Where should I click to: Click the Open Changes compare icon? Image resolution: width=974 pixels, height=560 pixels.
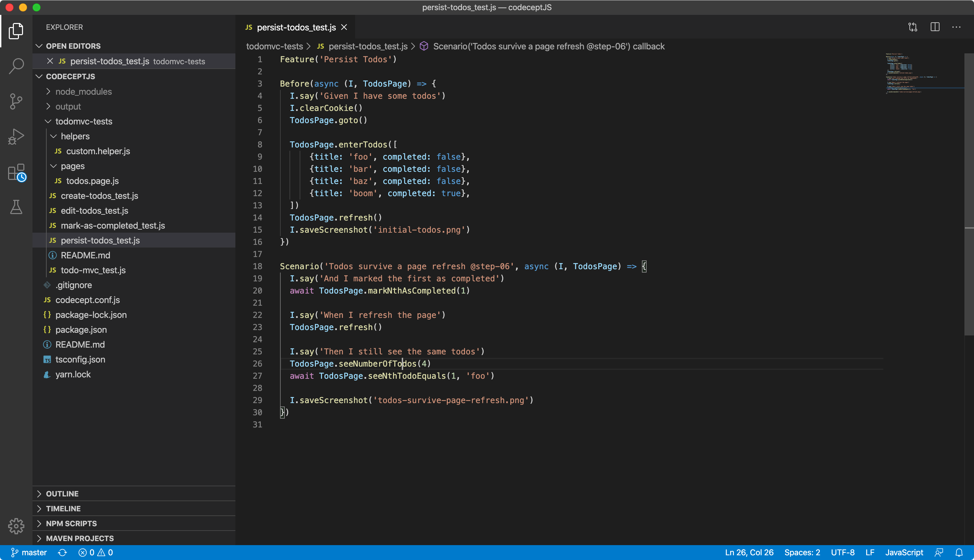click(x=913, y=27)
